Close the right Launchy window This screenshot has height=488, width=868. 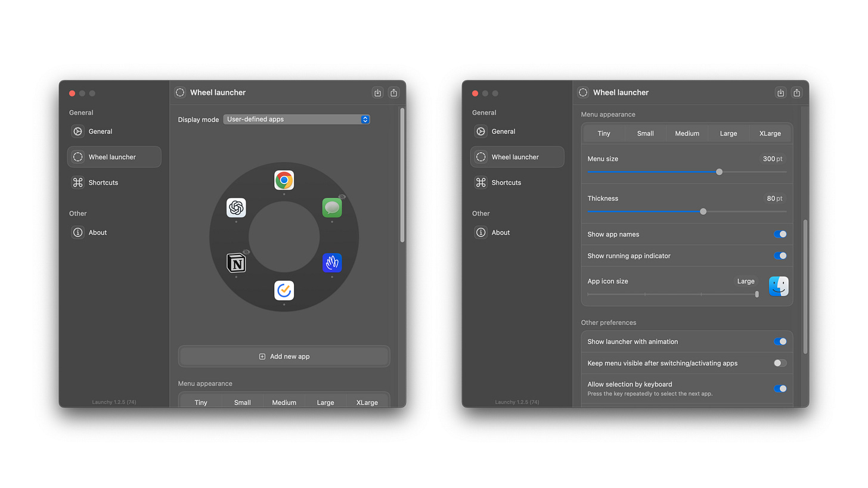(x=475, y=93)
